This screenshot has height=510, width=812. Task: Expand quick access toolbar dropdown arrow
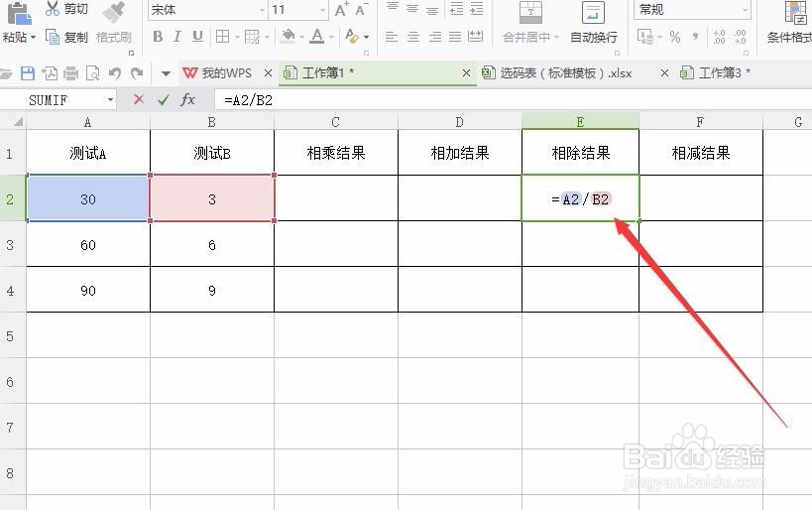tap(166, 73)
